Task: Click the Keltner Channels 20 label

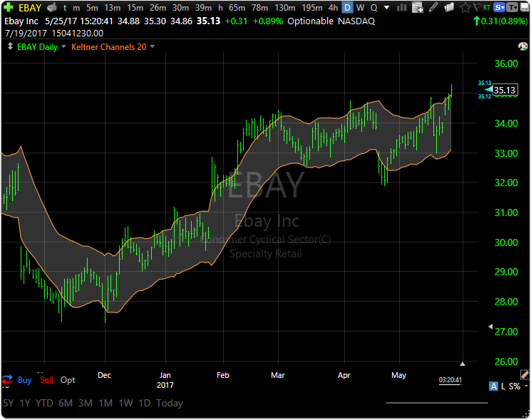Action: [x=109, y=47]
